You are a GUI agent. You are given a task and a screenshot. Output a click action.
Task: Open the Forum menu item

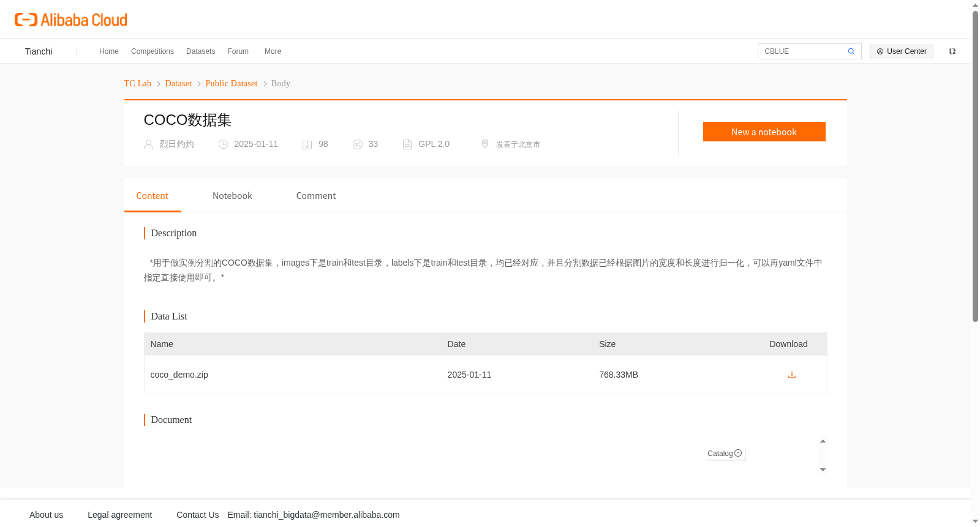coord(238,51)
